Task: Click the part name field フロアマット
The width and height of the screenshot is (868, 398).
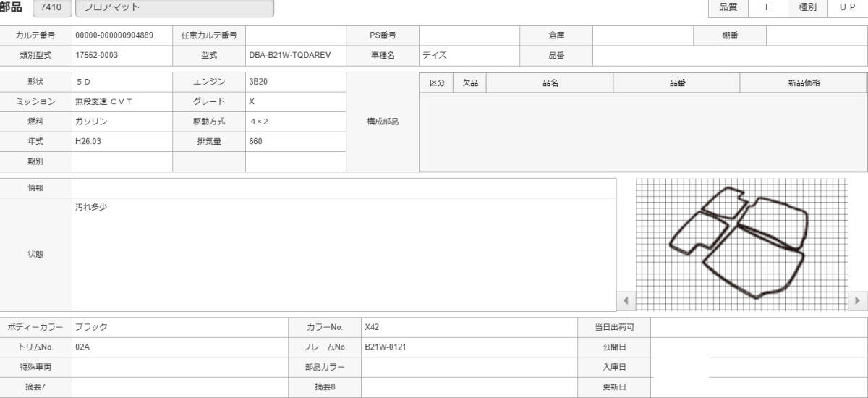Action: pyautogui.click(x=174, y=7)
